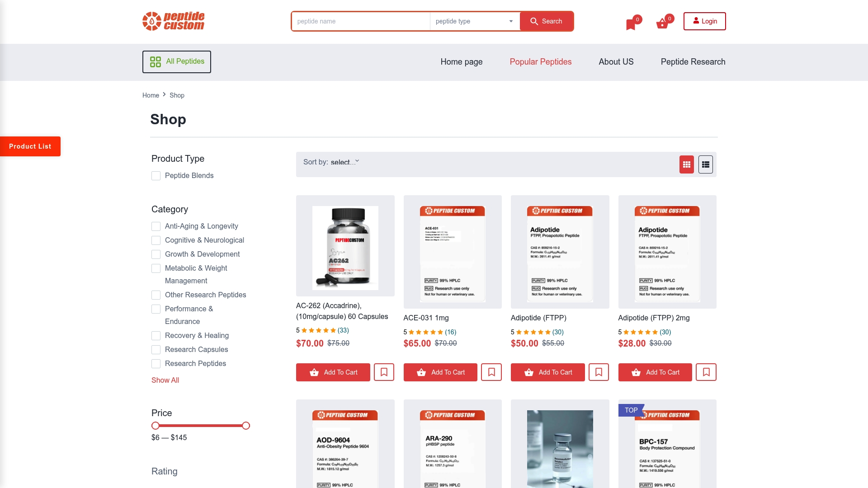Click the maximum price slider handle
The image size is (868, 488).
tap(246, 426)
